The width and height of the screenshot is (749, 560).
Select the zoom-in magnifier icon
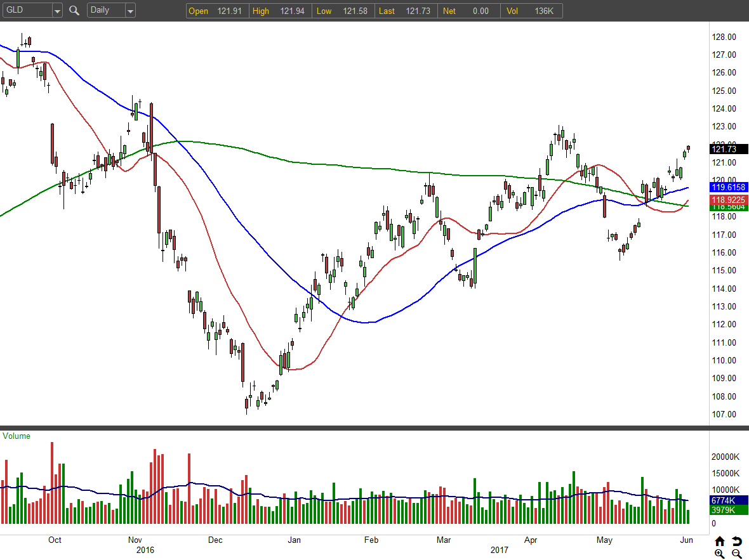tap(720, 553)
